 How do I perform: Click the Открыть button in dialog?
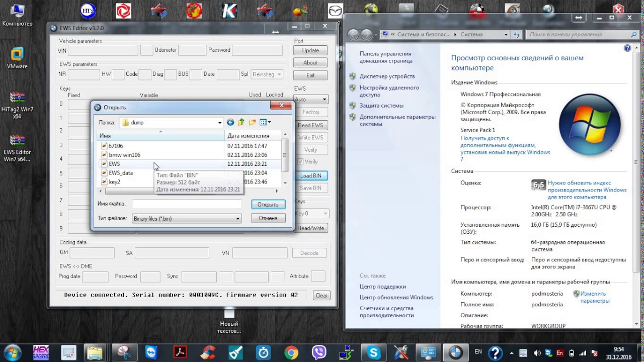pos(268,205)
